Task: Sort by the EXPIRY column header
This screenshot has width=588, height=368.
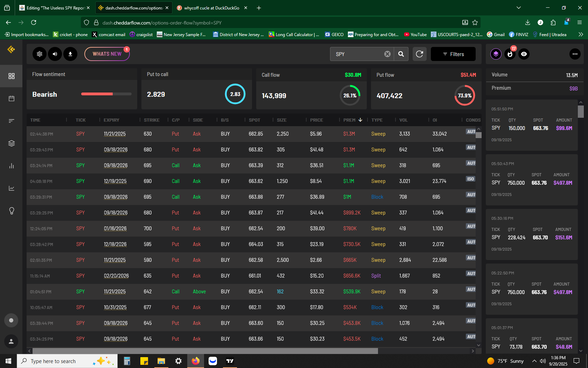Action: pyautogui.click(x=111, y=120)
